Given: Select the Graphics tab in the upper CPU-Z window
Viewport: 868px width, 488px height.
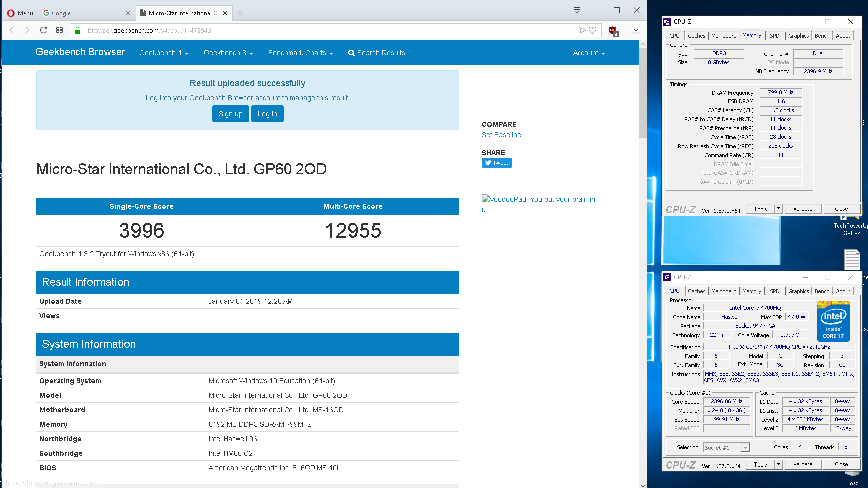Looking at the screenshot, I should 798,36.
